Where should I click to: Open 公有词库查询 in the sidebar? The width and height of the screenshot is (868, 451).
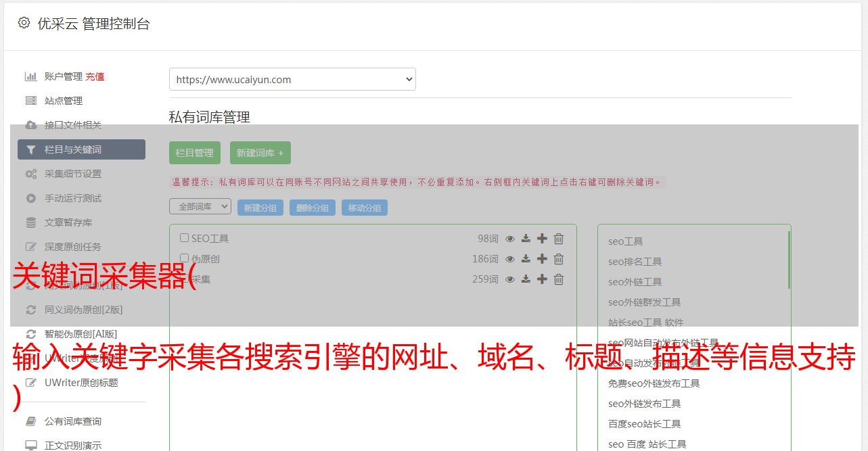click(73, 421)
